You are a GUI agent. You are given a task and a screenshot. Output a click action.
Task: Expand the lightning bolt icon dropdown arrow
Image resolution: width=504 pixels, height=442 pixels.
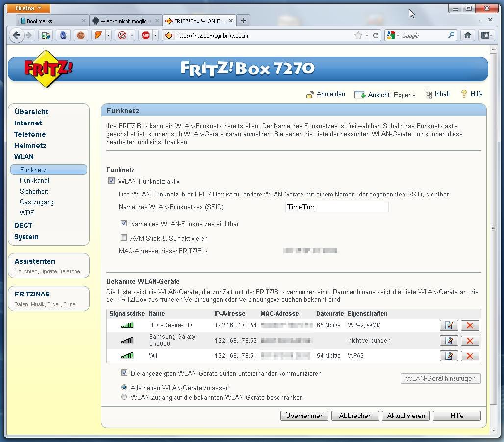coord(109,35)
